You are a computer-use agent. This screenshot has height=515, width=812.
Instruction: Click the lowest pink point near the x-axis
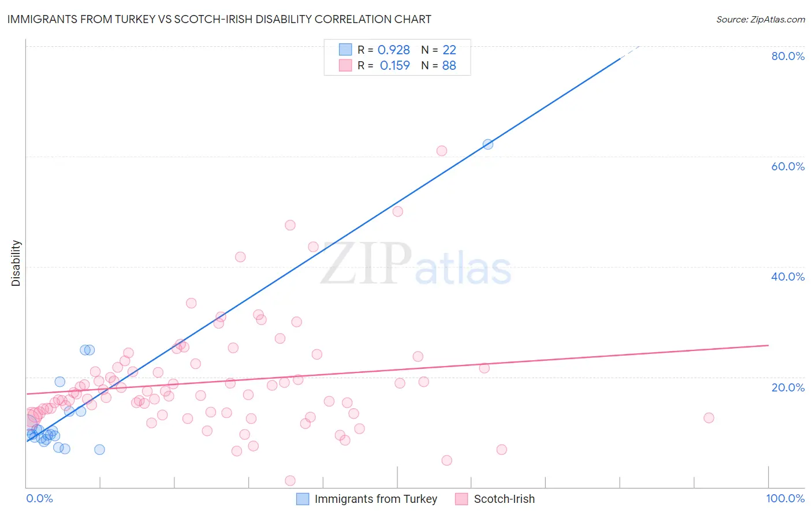click(x=290, y=481)
